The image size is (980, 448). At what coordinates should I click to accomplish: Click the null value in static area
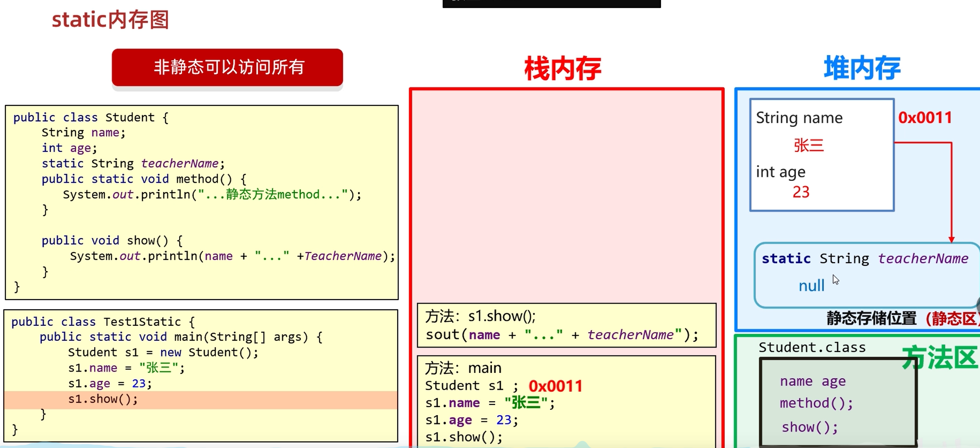pyautogui.click(x=811, y=286)
